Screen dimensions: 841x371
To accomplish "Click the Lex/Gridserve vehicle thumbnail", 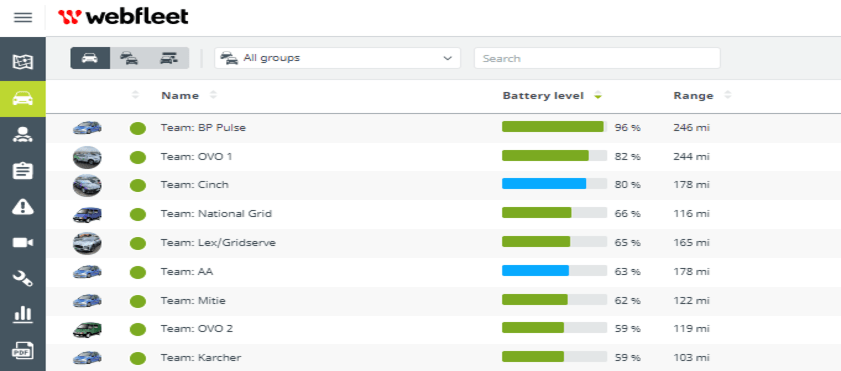I will [x=87, y=243].
